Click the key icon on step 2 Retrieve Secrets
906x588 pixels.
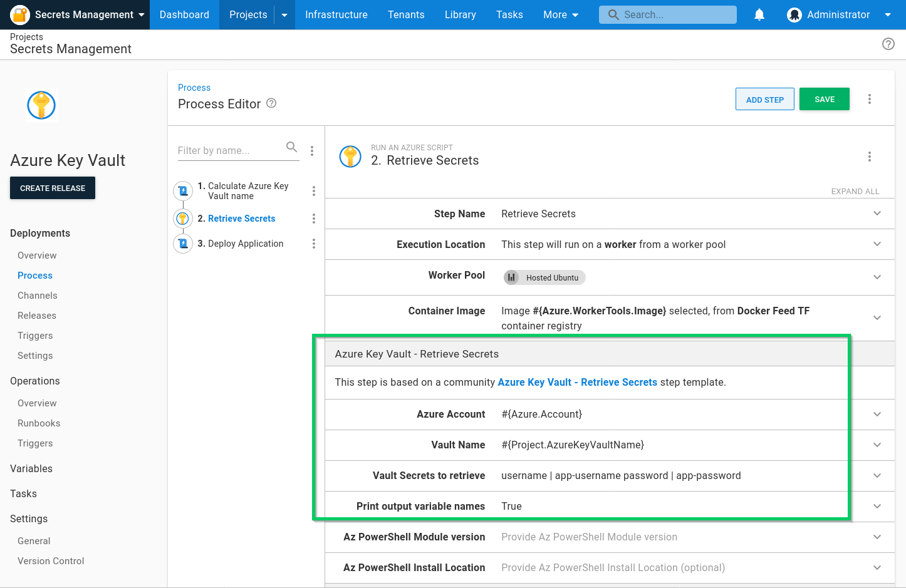182,218
